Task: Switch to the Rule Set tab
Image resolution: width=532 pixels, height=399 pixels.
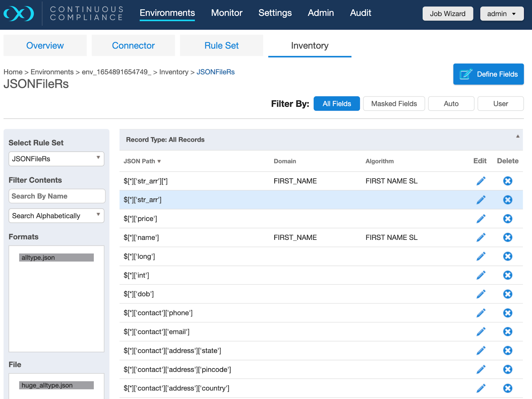Action: pyautogui.click(x=221, y=46)
